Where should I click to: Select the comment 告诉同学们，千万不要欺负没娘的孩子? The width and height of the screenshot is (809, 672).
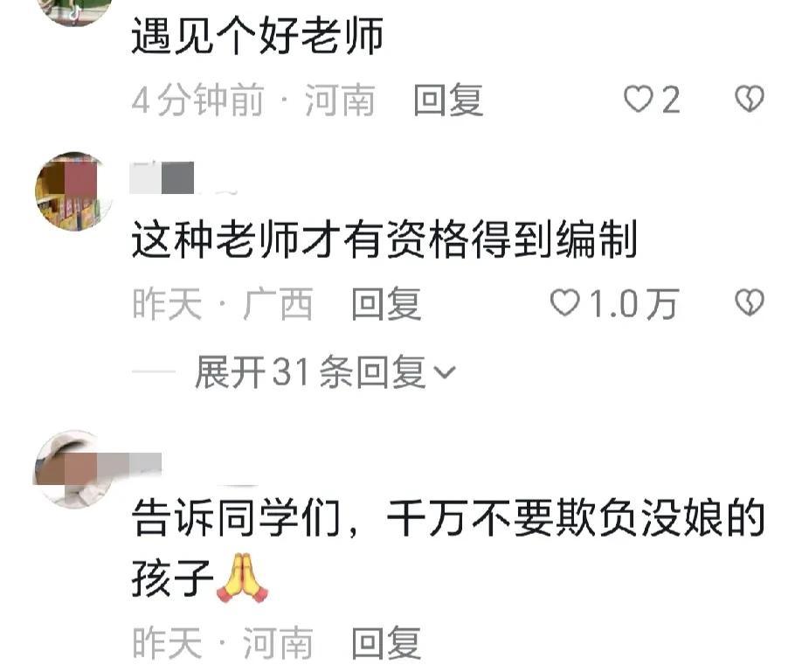[448, 549]
